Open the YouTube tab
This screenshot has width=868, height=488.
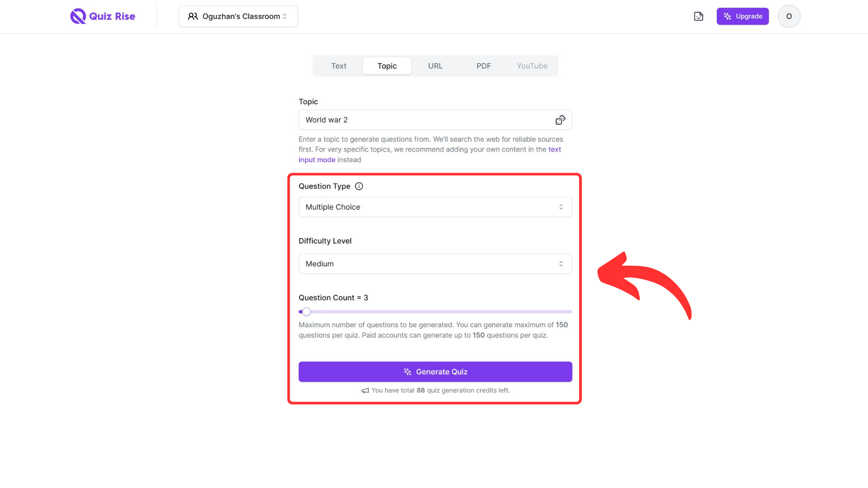click(532, 66)
